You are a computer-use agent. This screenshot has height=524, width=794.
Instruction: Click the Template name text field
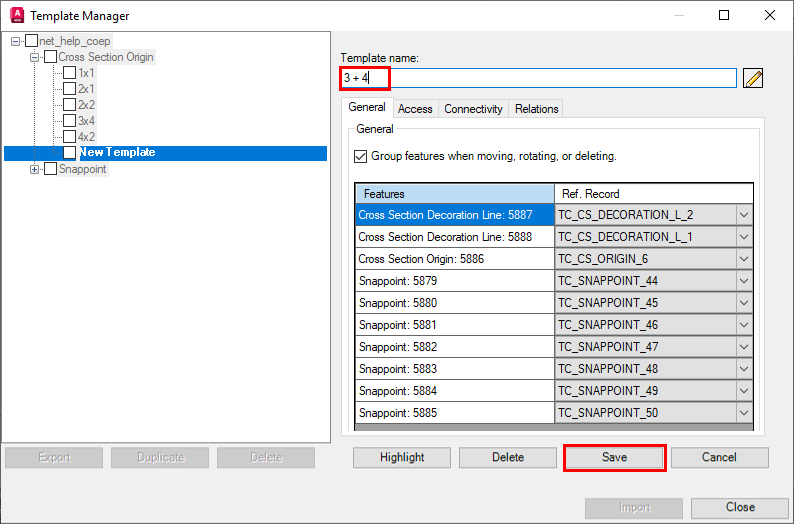(x=560, y=78)
